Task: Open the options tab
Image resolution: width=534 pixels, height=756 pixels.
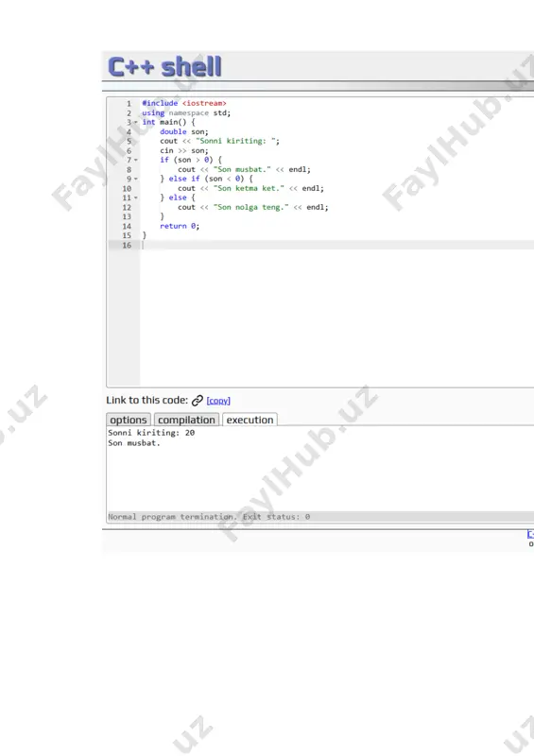Action: [x=129, y=420]
